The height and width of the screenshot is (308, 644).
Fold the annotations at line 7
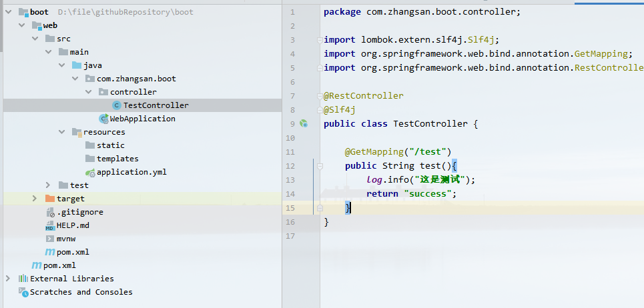pos(320,96)
